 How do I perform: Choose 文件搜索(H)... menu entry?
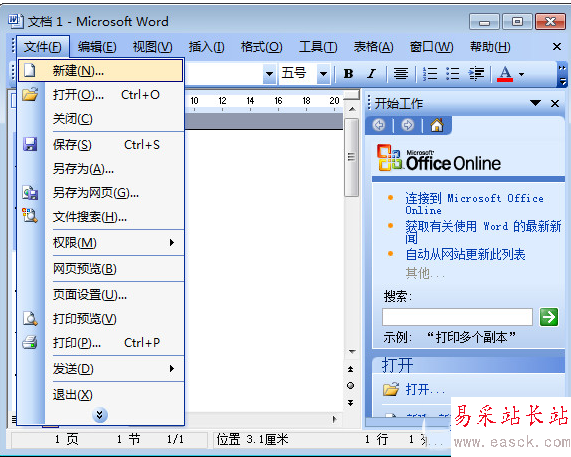100,217
